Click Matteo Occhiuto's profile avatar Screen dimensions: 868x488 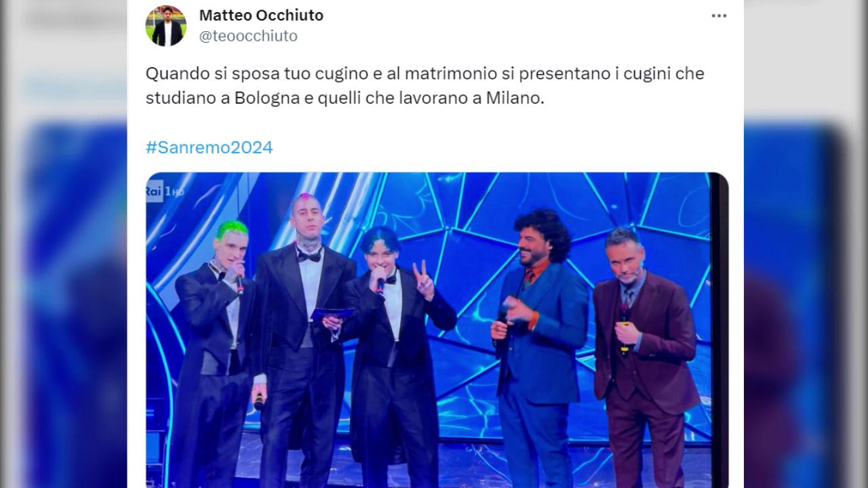[x=165, y=26]
